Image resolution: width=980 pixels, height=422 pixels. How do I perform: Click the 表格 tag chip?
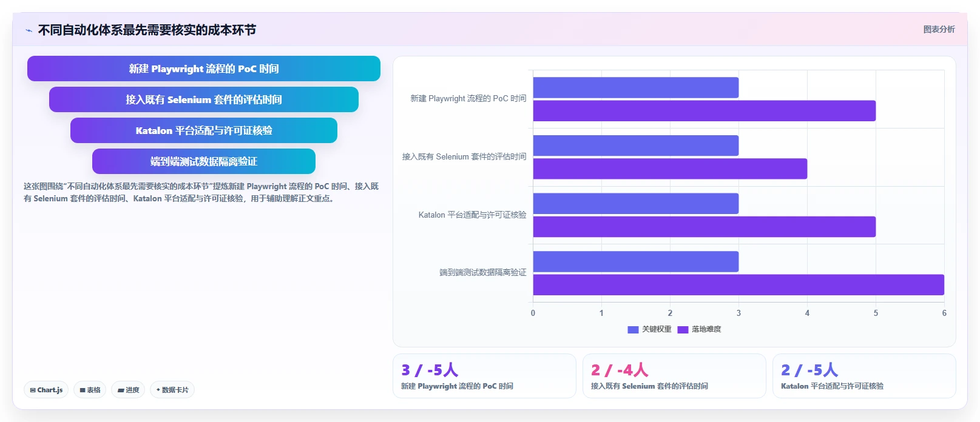tap(90, 390)
